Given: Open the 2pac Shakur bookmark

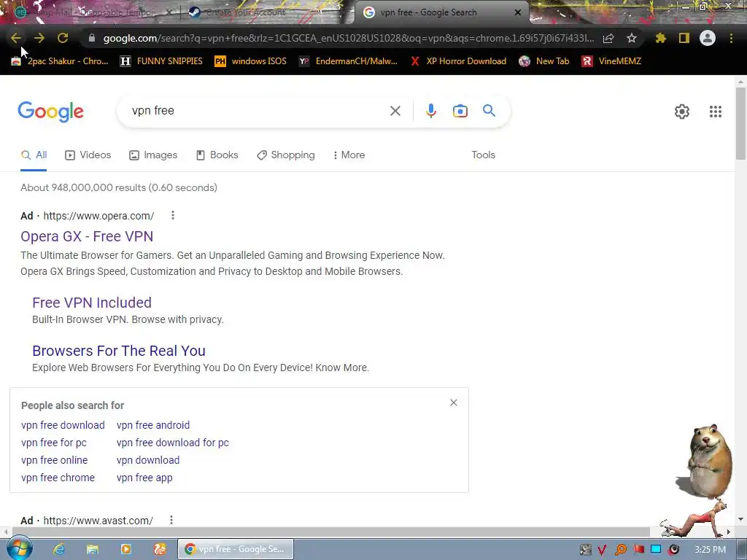Looking at the screenshot, I should point(60,61).
